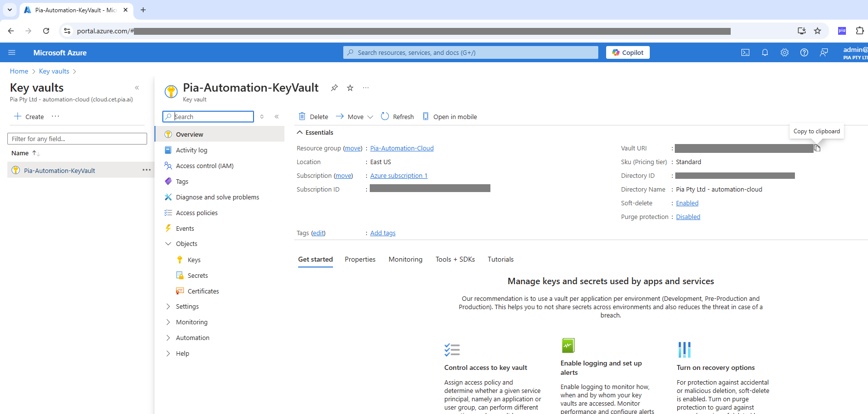Open more commands next to Create
This screenshot has height=414, width=868.
(x=55, y=116)
